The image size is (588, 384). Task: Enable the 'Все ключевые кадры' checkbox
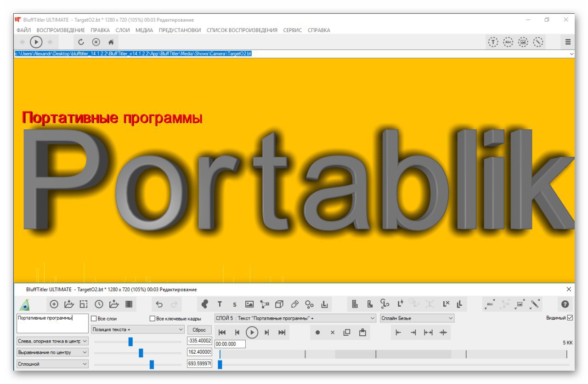tap(153, 318)
